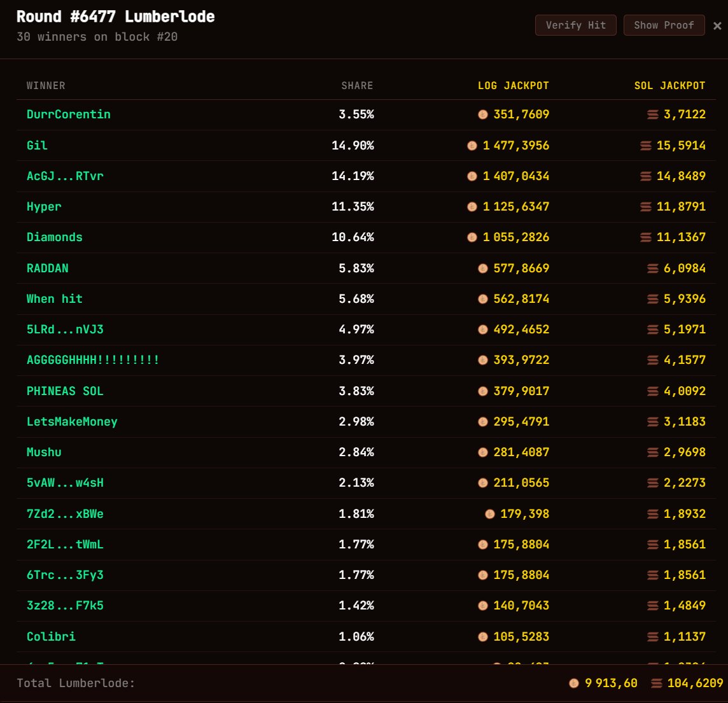Select winner 5LRd...nVJ3

pos(65,330)
